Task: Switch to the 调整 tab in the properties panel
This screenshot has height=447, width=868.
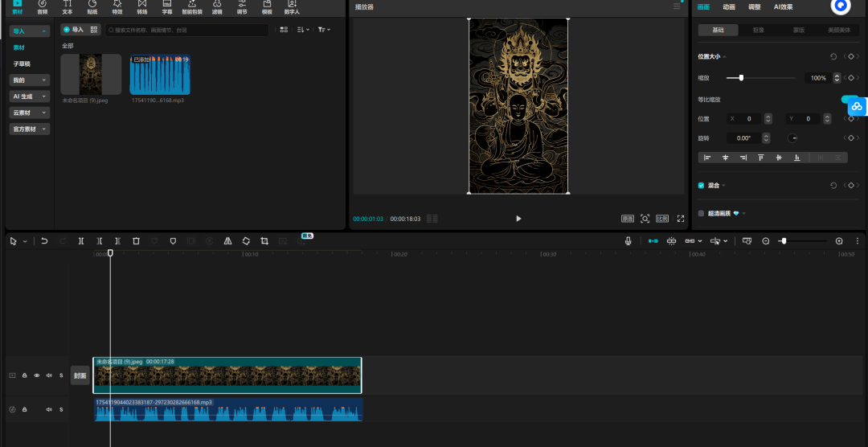Action: point(755,6)
